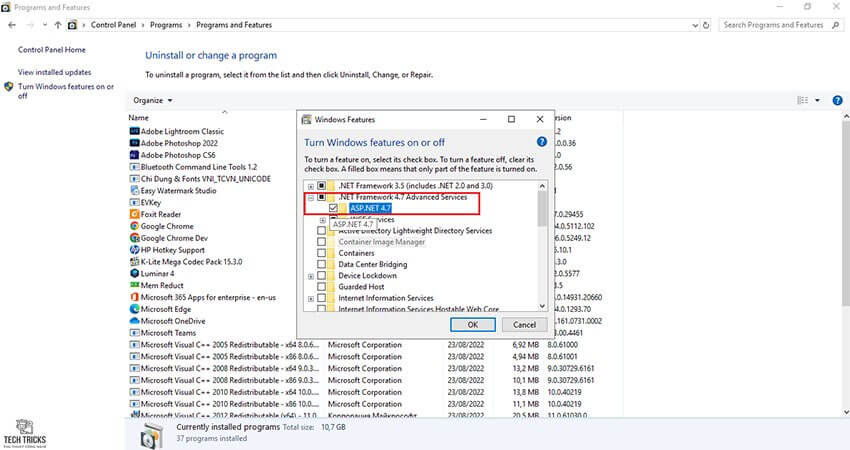Uncheck the ASP.NET 4.7 checkbox

pos(333,208)
